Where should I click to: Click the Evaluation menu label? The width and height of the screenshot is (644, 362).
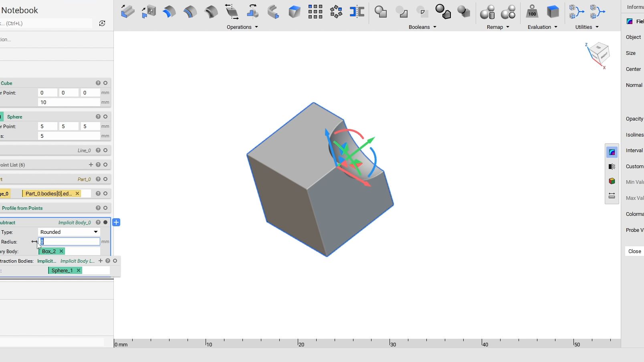coord(540,27)
